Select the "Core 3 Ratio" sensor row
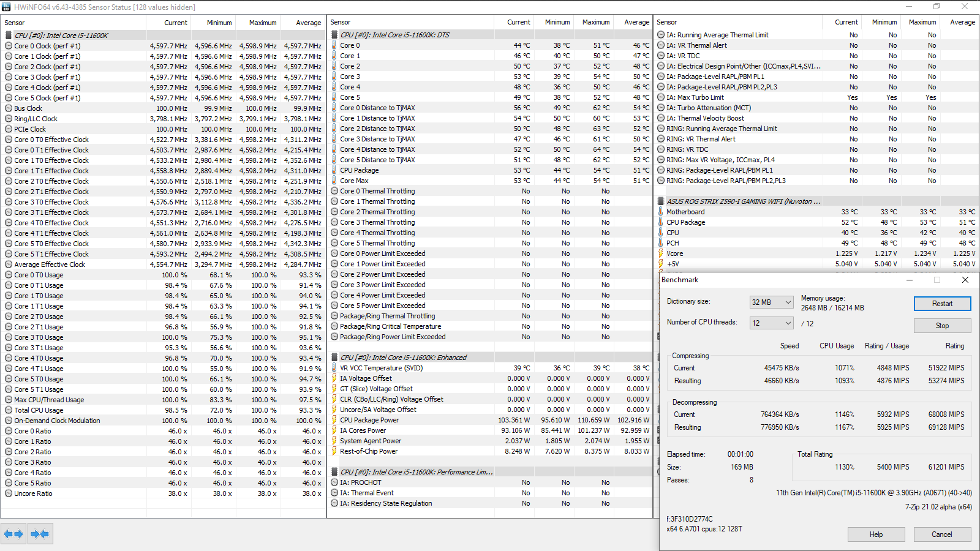 [163, 462]
